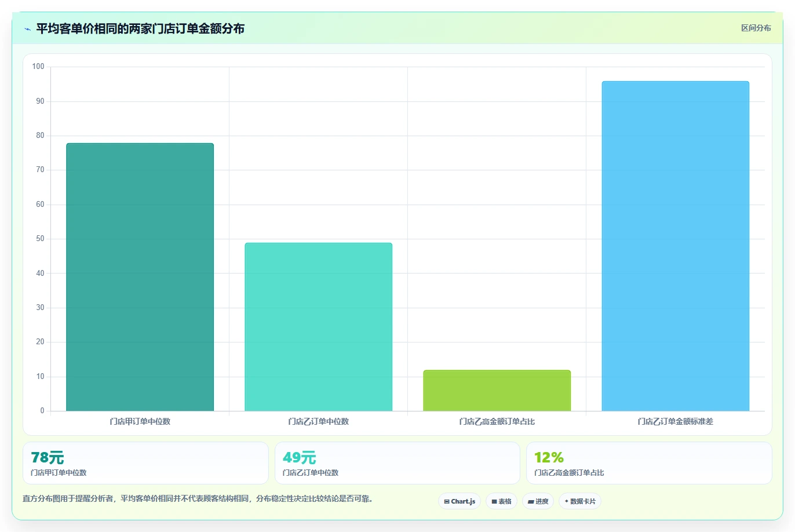Select the 表格 chip
Image resolution: width=795 pixels, height=532 pixels.
(x=501, y=501)
